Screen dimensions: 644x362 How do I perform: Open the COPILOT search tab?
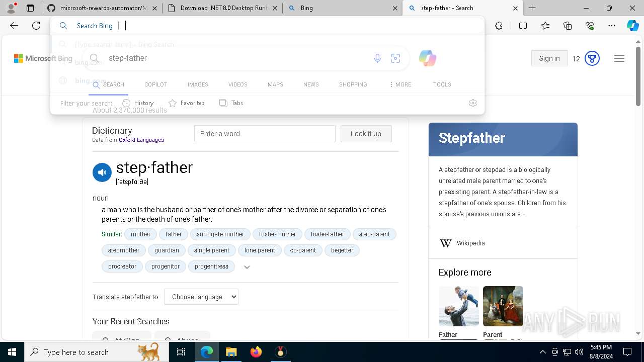[155, 84]
